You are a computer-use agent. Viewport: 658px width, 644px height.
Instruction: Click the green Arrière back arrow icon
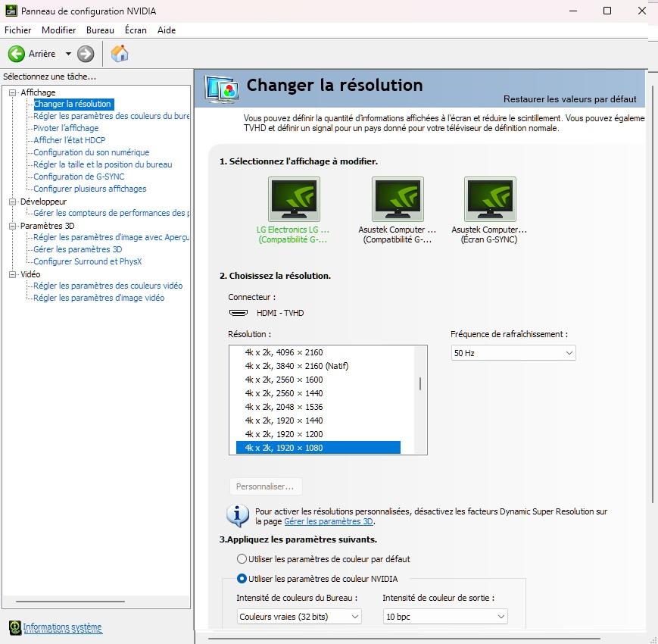17,54
